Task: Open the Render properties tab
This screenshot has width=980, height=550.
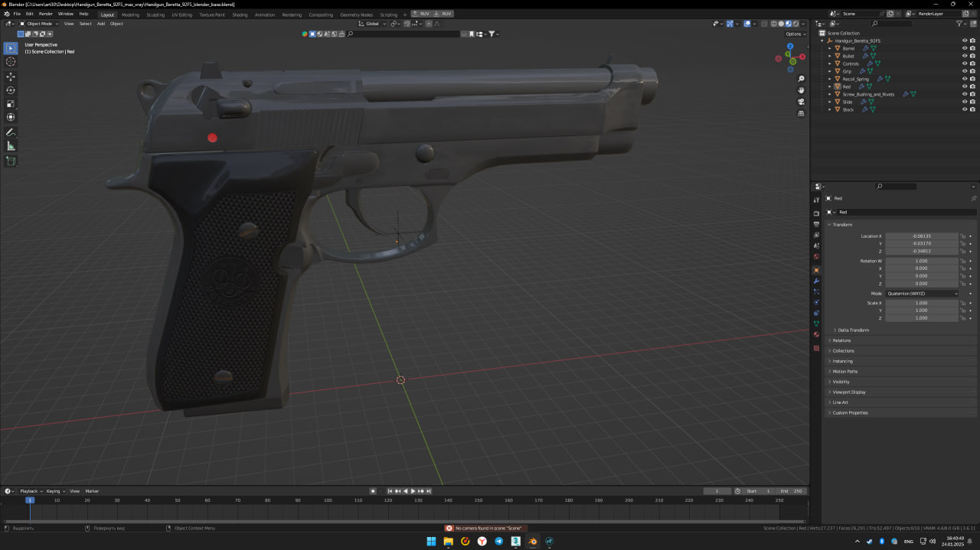Action: 816,213
